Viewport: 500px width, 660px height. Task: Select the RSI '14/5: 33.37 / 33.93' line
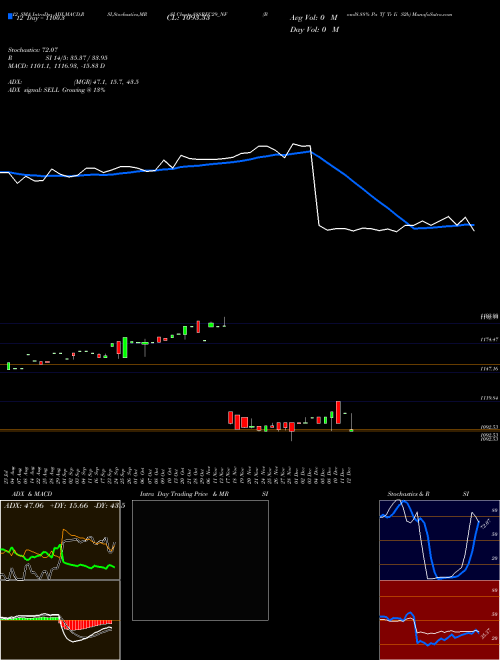tap(77, 58)
